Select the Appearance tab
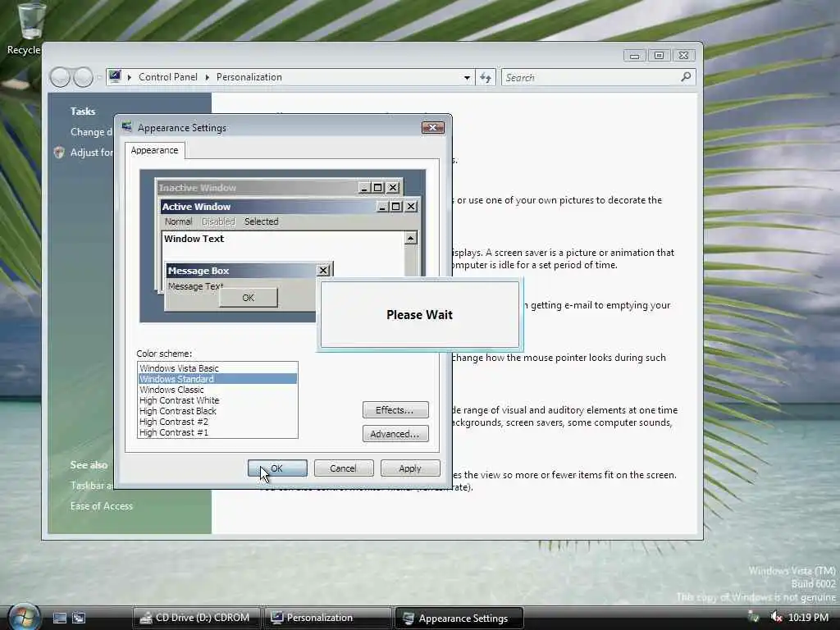 (154, 151)
